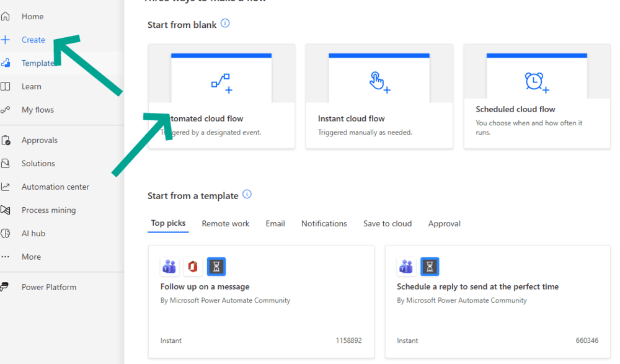
Task: Open Automation center
Action: coord(55,187)
